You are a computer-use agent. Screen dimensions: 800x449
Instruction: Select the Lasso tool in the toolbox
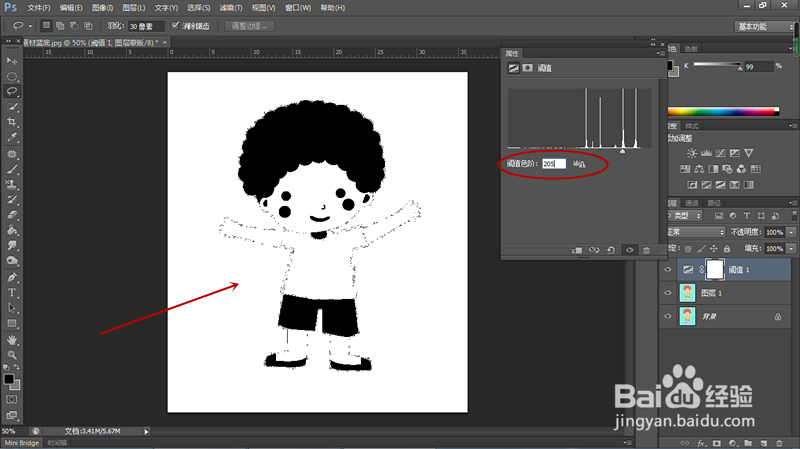[x=12, y=91]
